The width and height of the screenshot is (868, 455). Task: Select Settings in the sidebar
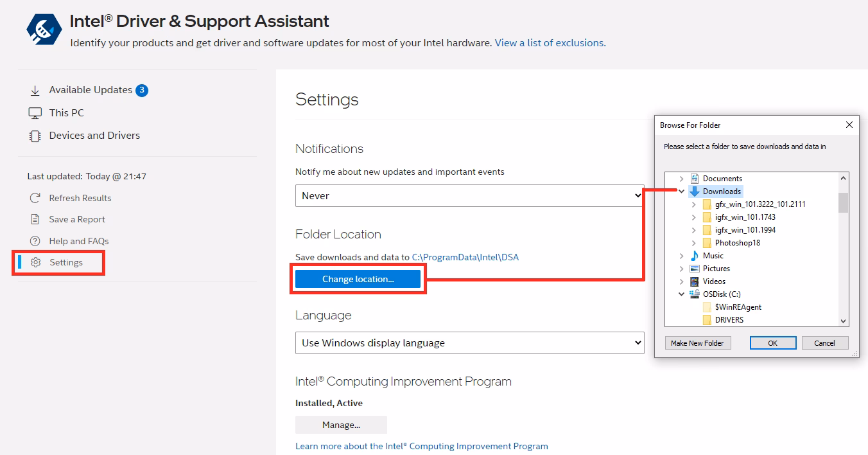click(66, 262)
